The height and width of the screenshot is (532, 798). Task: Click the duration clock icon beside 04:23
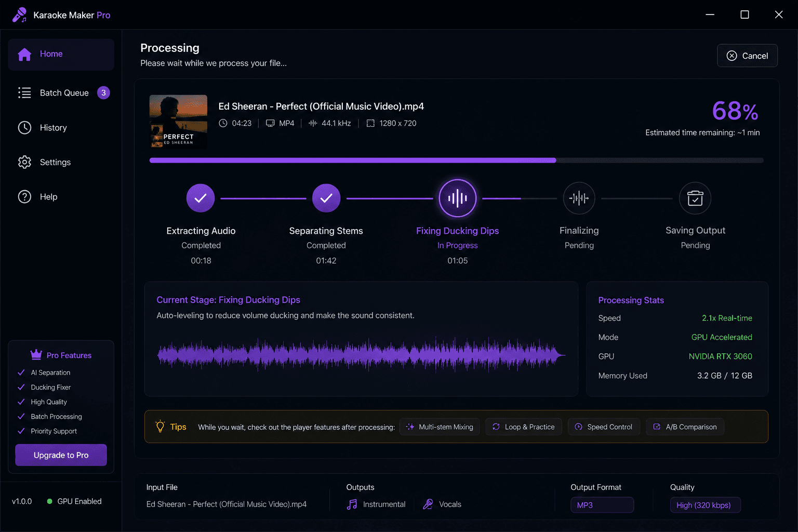tap(223, 123)
